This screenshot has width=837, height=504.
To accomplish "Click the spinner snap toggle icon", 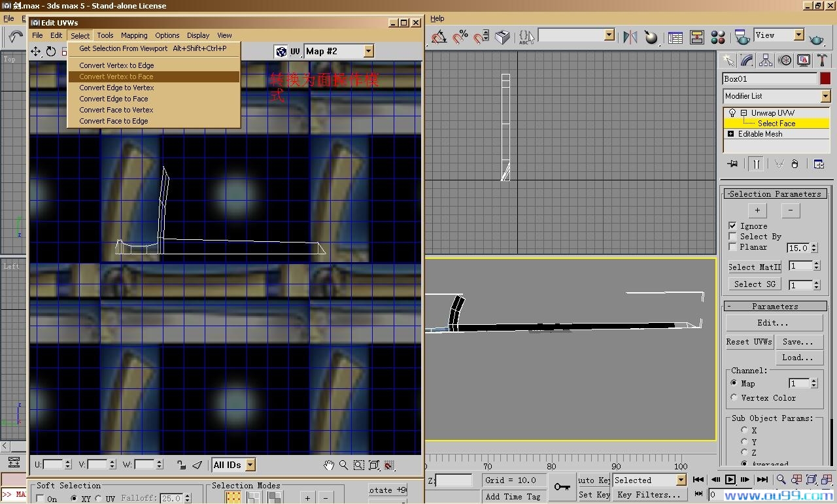I will click(x=481, y=37).
